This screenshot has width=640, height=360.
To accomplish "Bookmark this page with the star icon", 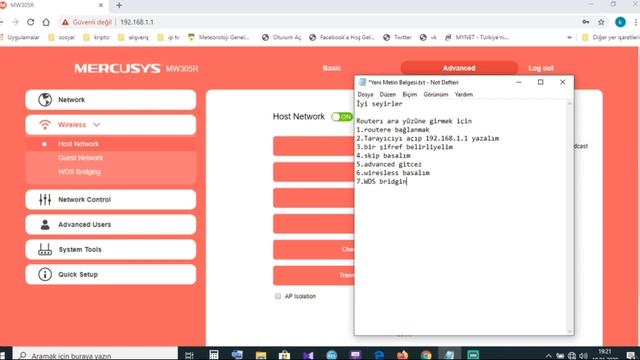I will 601,22.
